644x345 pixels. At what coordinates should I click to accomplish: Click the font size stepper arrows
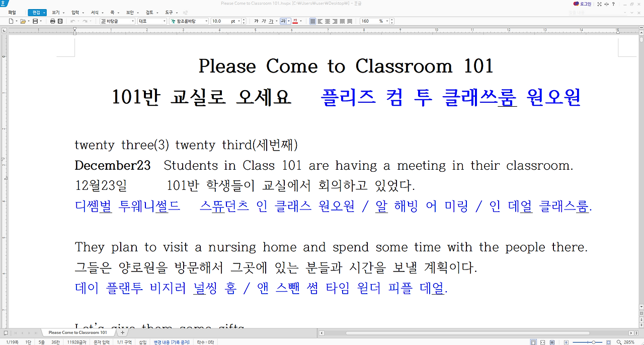[244, 21]
